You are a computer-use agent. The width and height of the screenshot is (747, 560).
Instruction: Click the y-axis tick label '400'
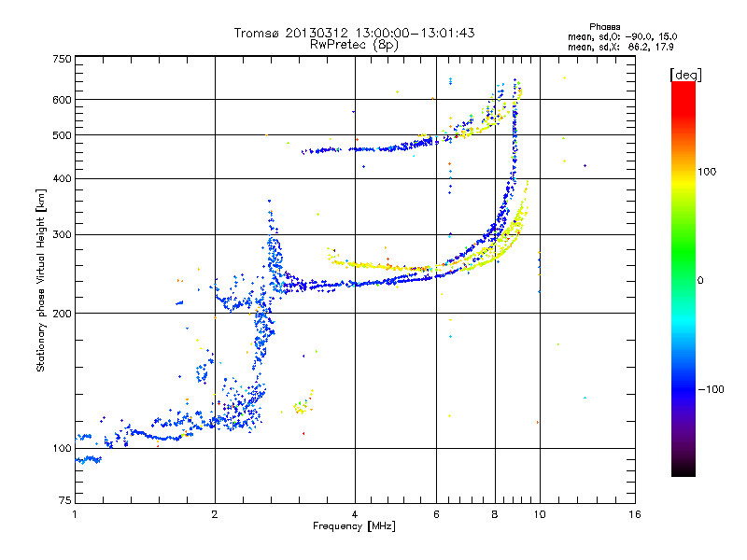[x=62, y=179]
